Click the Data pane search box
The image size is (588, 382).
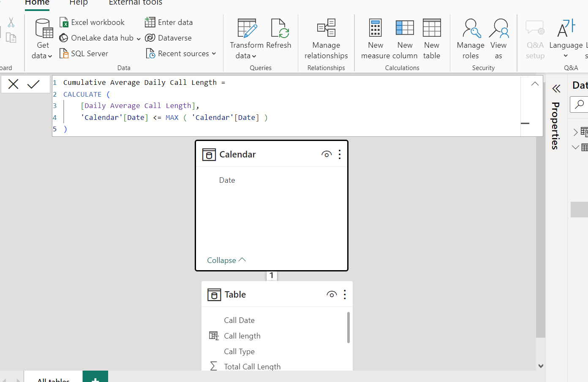tap(579, 104)
